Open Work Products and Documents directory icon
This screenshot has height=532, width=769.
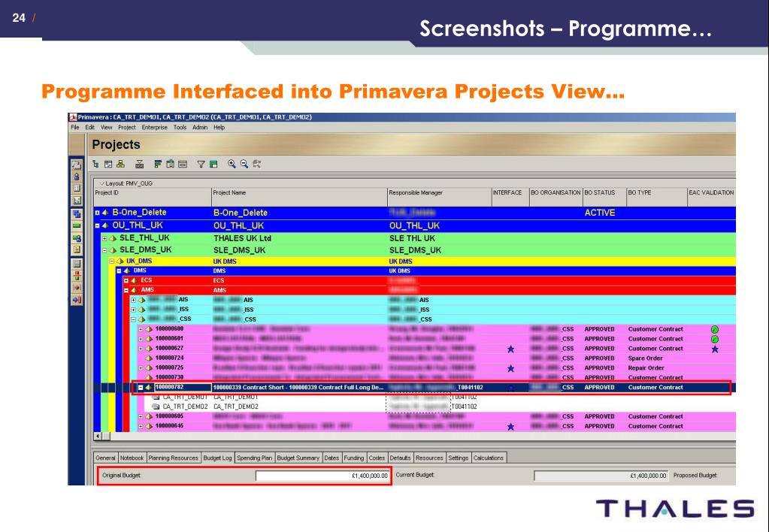click(x=77, y=249)
